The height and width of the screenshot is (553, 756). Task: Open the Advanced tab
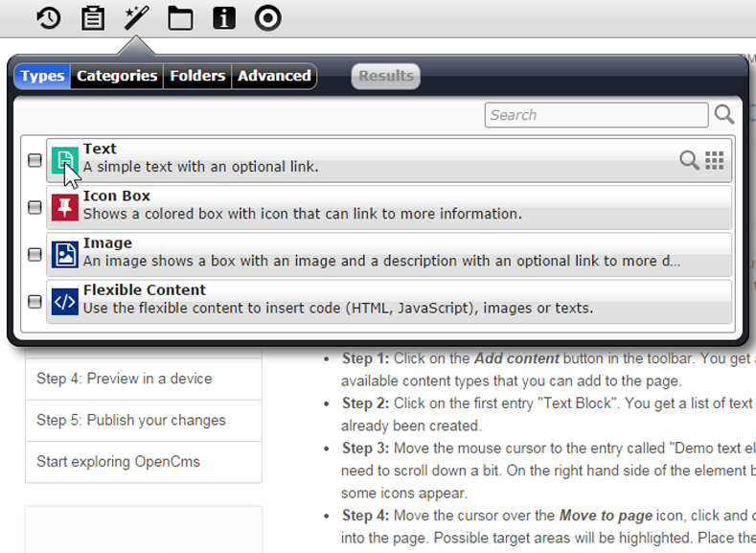274,76
